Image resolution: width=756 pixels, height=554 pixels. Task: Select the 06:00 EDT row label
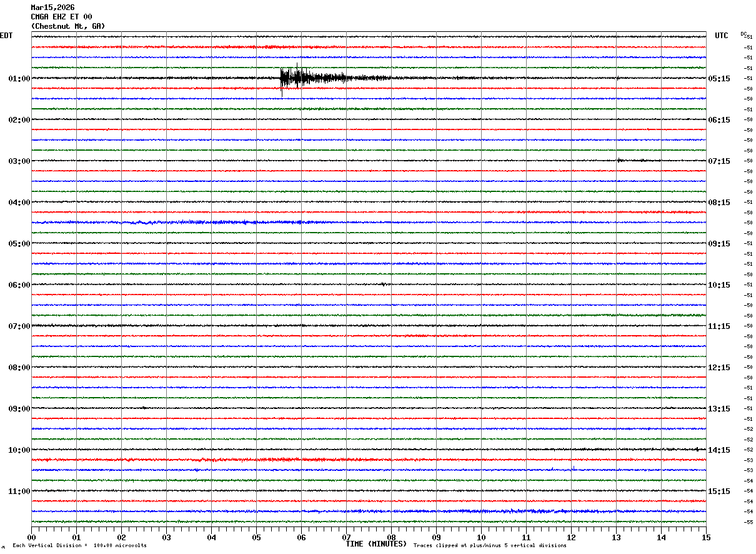pos(19,285)
